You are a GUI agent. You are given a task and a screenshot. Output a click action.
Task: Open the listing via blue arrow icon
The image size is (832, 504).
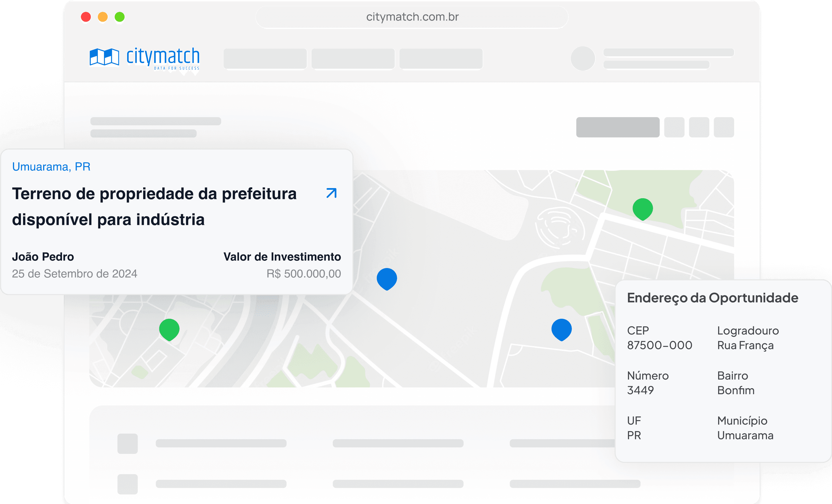pyautogui.click(x=331, y=193)
